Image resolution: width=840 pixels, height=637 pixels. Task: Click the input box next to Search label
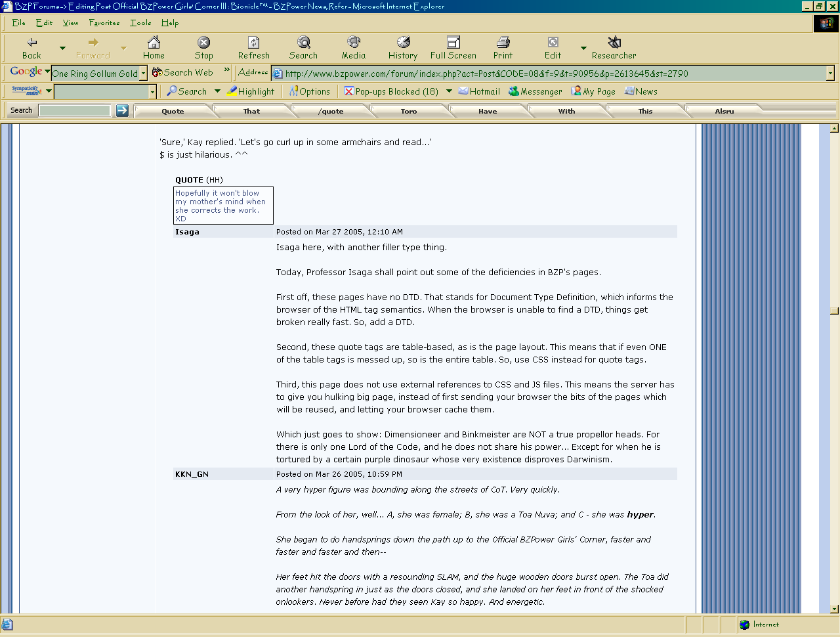click(x=75, y=110)
